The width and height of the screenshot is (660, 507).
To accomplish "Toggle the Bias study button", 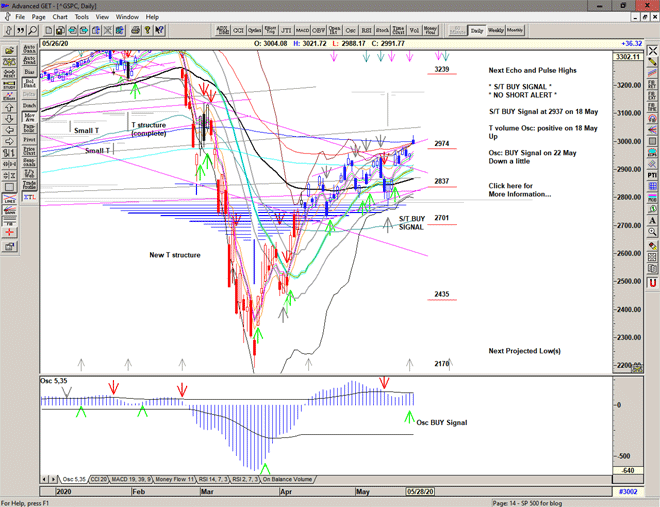I will click(29, 72).
